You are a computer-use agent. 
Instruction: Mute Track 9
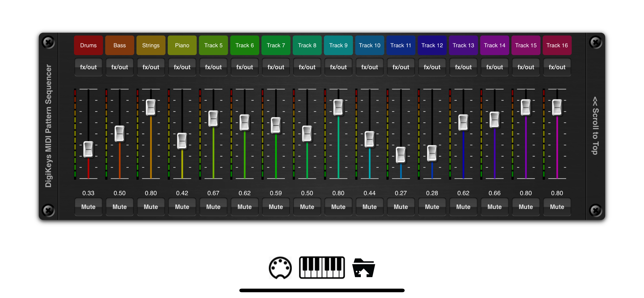pyautogui.click(x=338, y=207)
